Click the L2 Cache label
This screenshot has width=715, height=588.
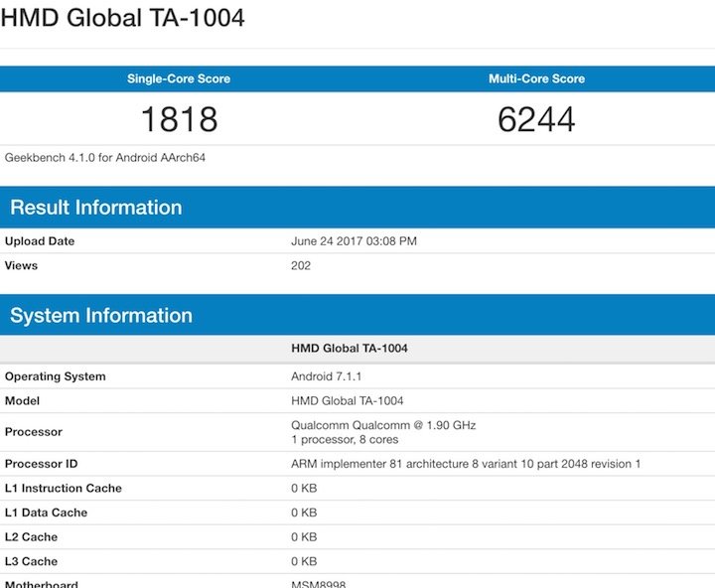point(31,537)
